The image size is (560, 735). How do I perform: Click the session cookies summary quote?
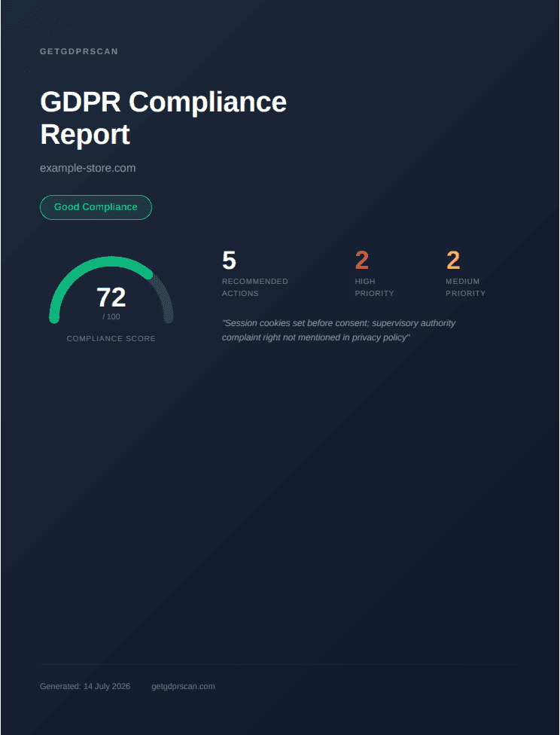coord(339,330)
